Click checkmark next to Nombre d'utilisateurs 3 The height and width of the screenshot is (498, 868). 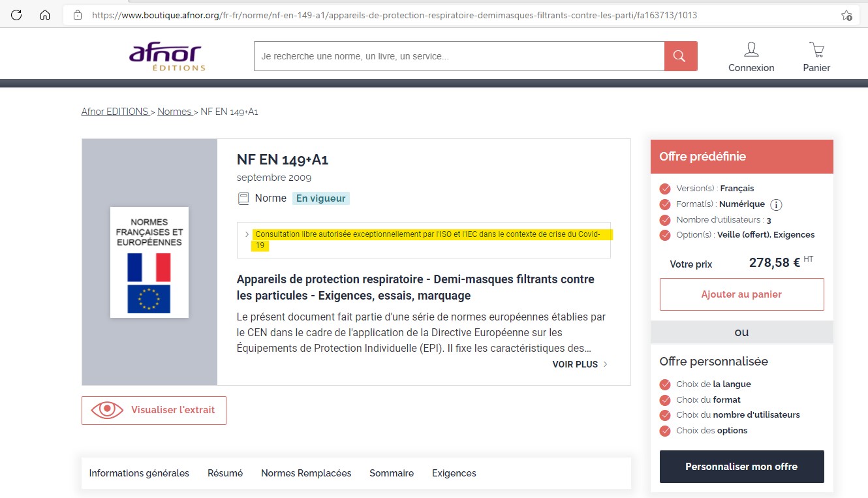[665, 220]
